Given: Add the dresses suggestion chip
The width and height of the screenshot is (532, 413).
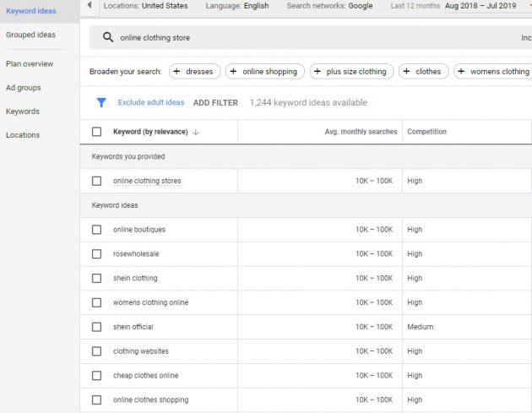Looking at the screenshot, I should tap(195, 72).
